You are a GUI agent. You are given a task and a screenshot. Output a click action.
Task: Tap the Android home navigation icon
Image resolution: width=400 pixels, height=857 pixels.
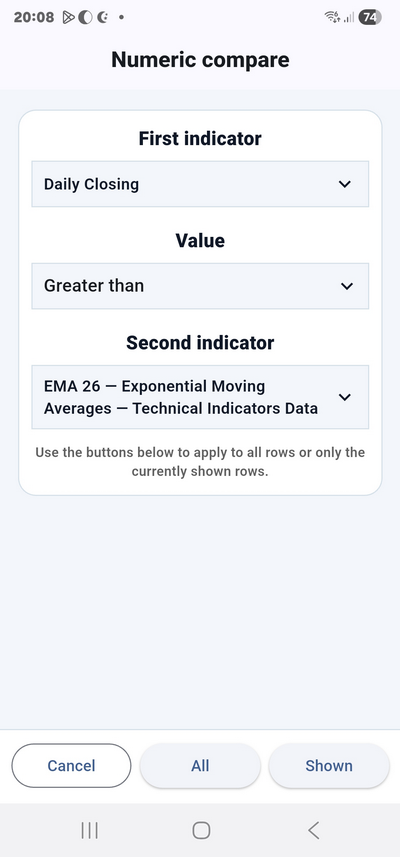(201, 830)
